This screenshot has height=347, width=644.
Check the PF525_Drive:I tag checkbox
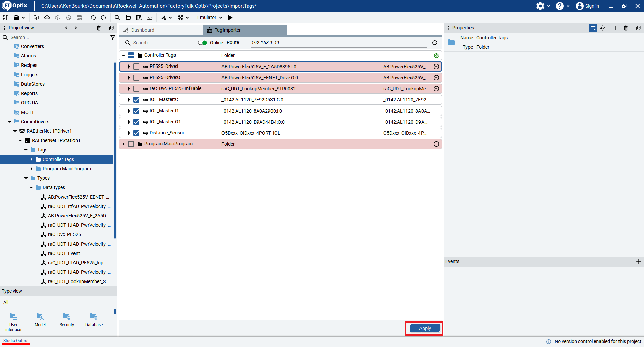click(x=136, y=67)
